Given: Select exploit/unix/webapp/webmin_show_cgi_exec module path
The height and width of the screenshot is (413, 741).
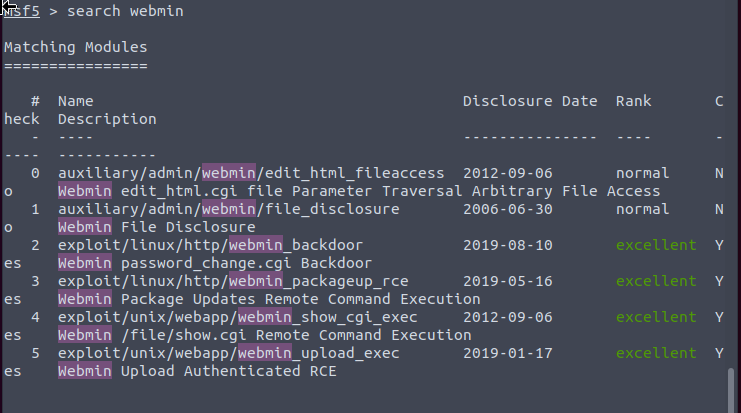Looking at the screenshot, I should [238, 317].
